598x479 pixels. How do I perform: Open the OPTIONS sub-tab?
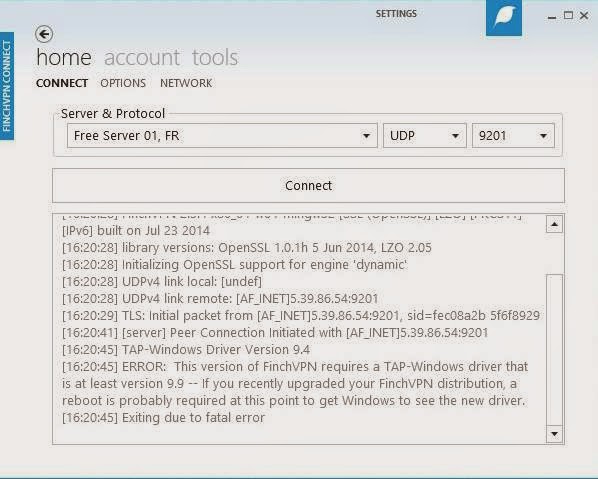(123, 83)
